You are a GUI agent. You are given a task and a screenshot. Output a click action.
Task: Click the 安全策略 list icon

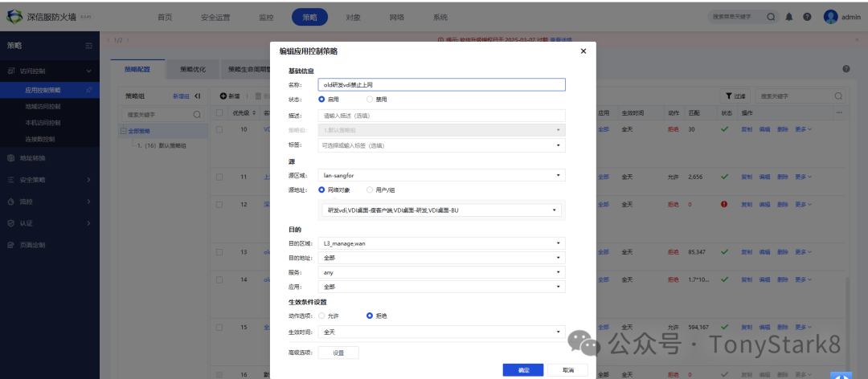click(x=11, y=180)
